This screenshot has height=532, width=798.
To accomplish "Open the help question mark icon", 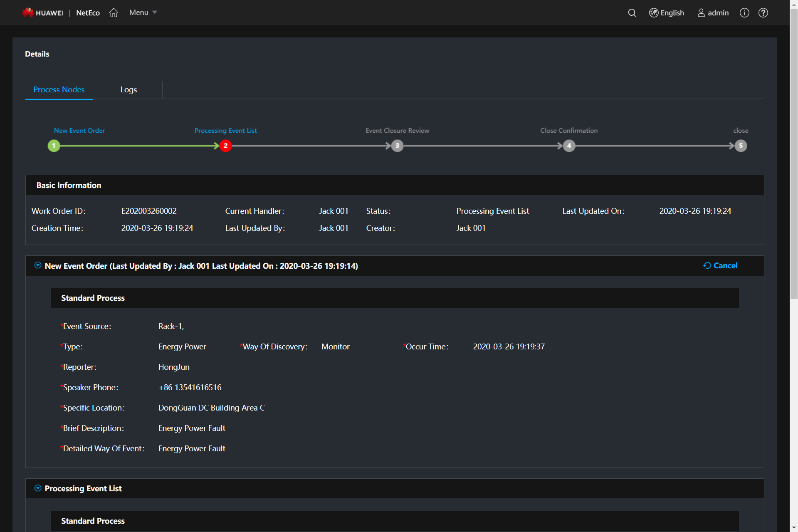I will click(763, 13).
